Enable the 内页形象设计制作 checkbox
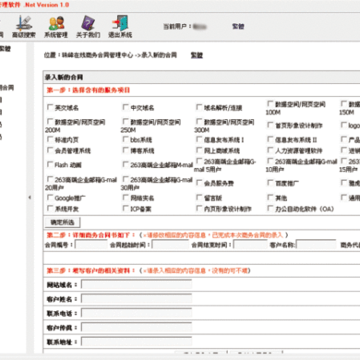This screenshot has width=360, height=360. point(199,209)
